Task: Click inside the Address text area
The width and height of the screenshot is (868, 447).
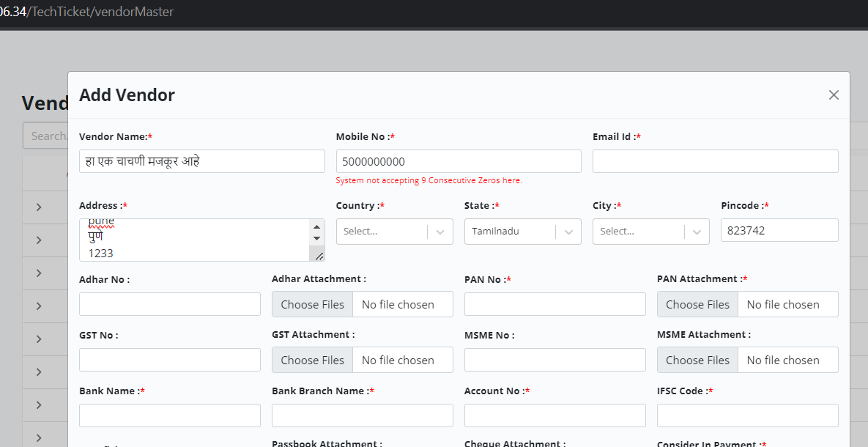Action: 194,240
